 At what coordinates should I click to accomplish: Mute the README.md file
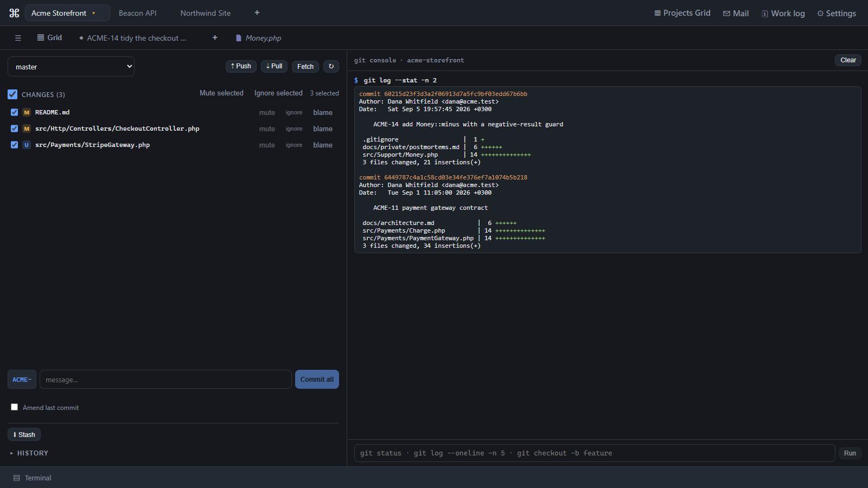pyautogui.click(x=267, y=112)
